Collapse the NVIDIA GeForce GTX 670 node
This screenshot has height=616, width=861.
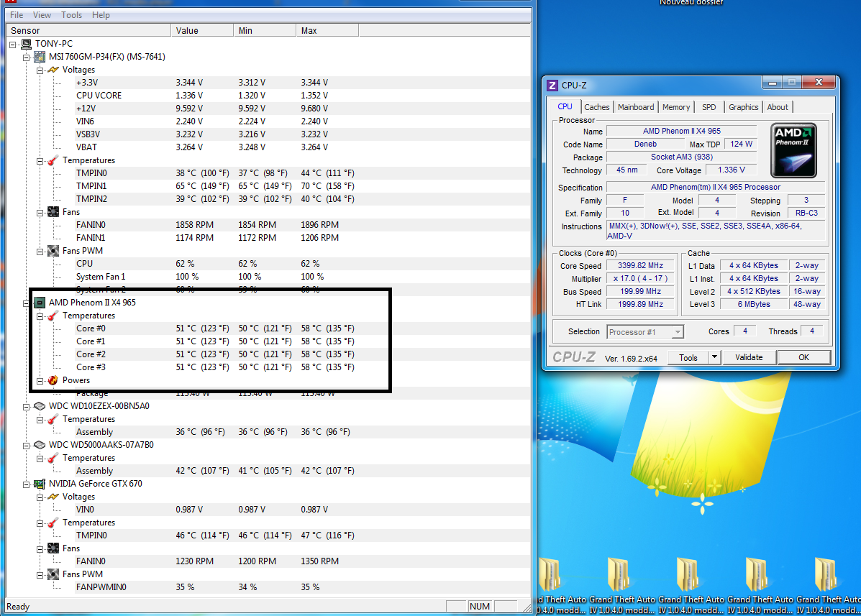point(27,484)
